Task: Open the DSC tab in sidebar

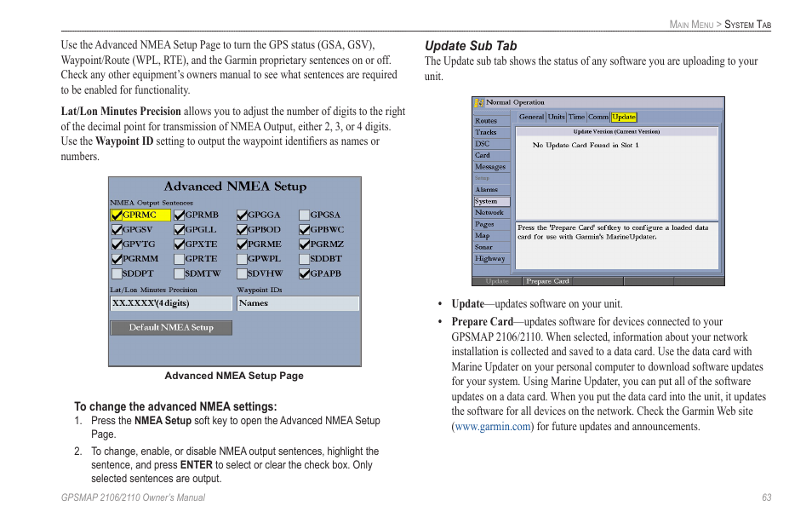Action: tap(491, 144)
